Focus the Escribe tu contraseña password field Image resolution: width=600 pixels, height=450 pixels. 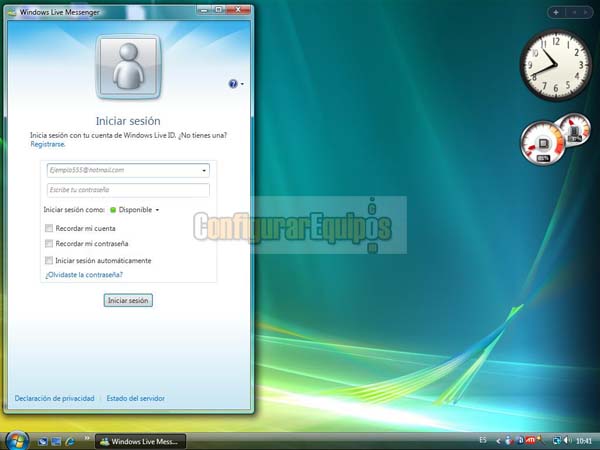[128, 190]
